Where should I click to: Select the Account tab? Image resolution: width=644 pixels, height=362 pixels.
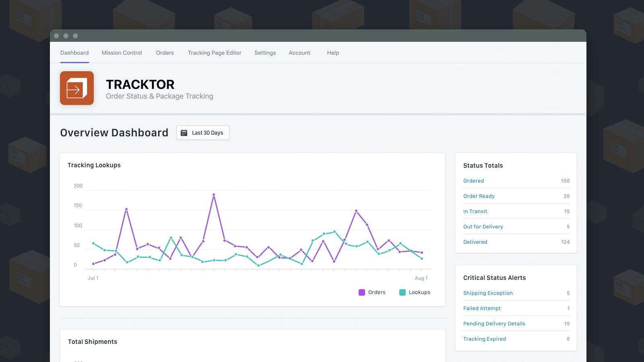point(299,53)
